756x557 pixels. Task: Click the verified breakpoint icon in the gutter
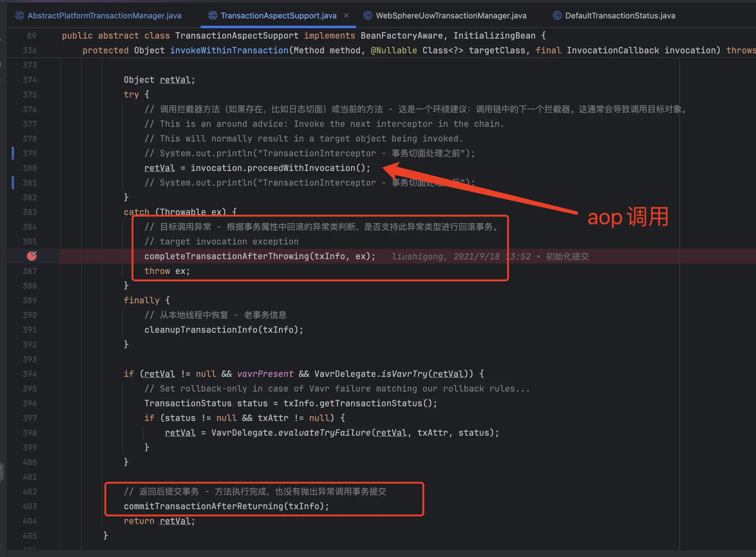pos(32,256)
